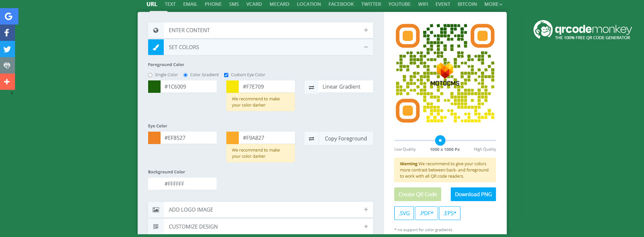Click the Copy Foreground button
The width and height of the screenshot is (644, 237).
345,139
